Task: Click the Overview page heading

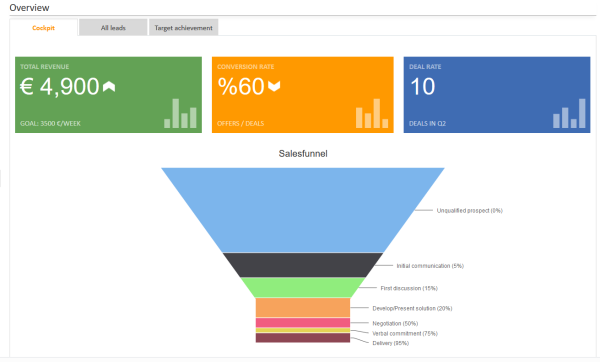Action: (x=29, y=8)
